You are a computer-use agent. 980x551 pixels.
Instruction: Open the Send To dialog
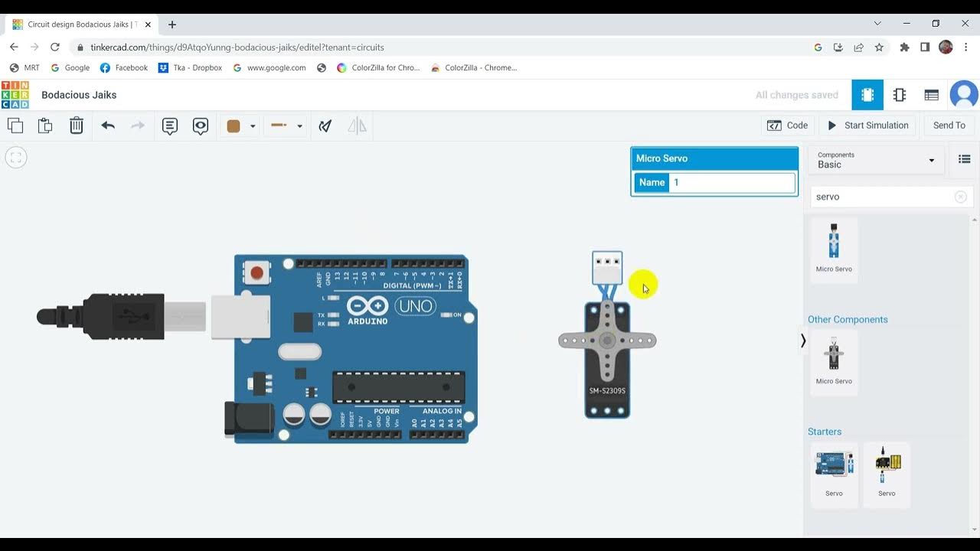pos(949,126)
